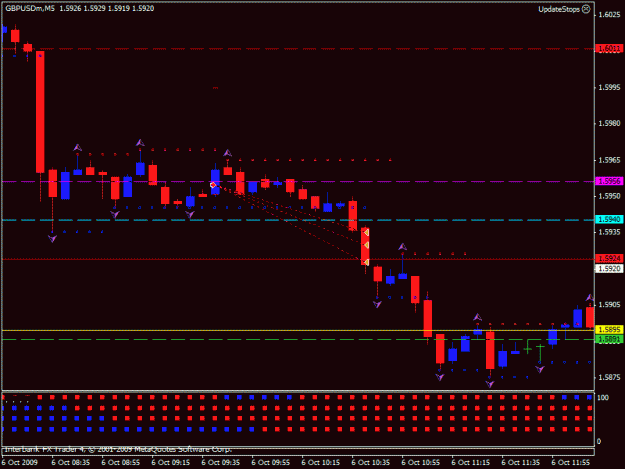Click the 6 Oct 08:35 time label
This screenshot has height=469, width=625.
[x=71, y=462]
